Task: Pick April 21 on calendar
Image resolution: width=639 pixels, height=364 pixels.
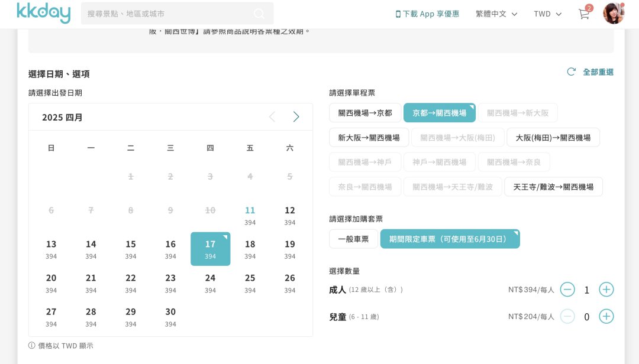Action: coord(91,283)
